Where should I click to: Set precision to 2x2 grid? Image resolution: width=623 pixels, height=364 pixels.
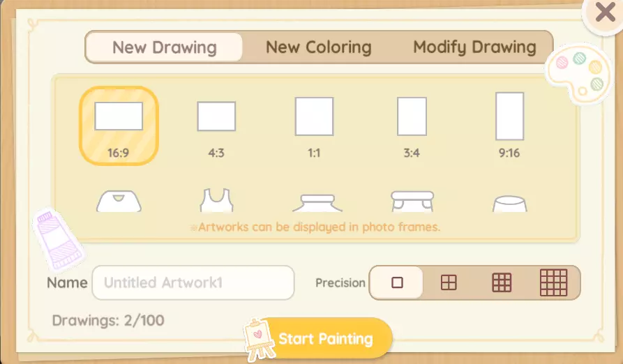point(449,282)
